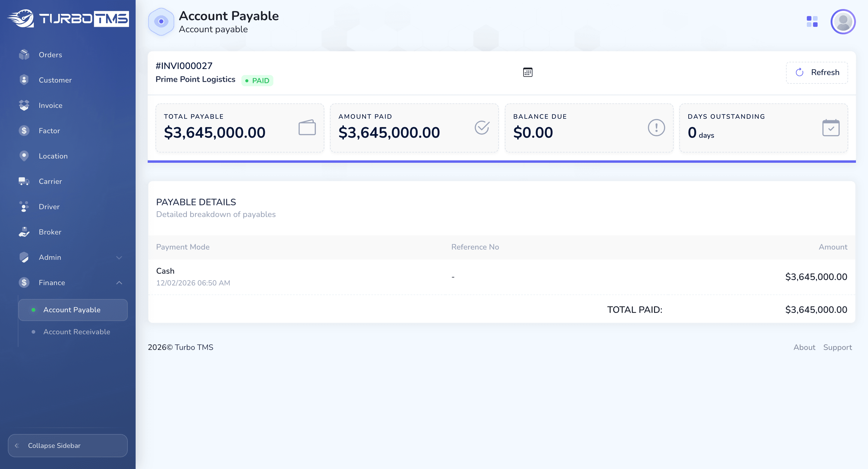
Task: Click the PAYABLE DETAILS heading
Action: click(196, 202)
